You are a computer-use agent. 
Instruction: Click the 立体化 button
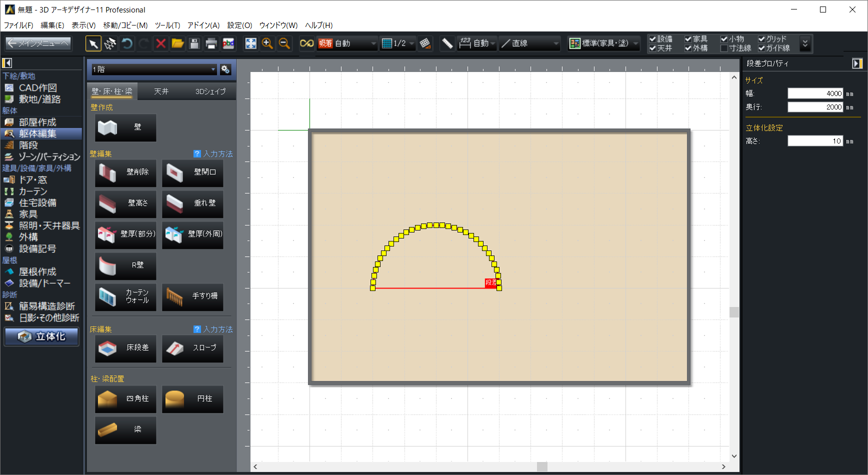tap(42, 337)
